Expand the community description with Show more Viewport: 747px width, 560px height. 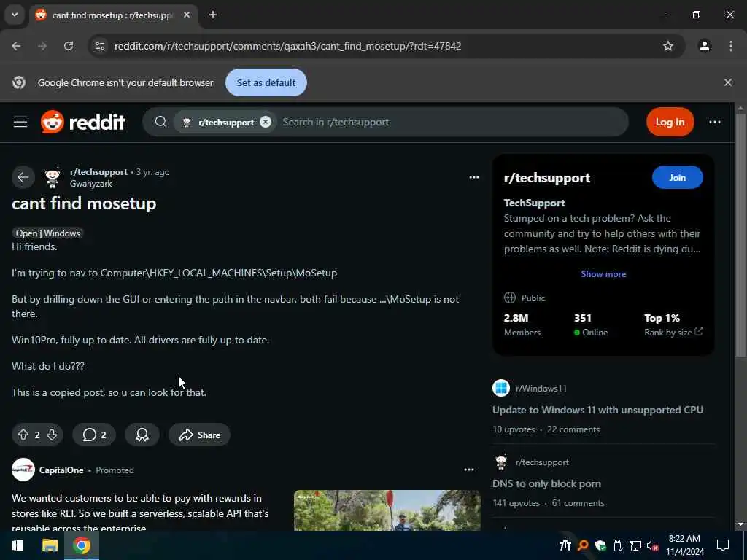603,274
